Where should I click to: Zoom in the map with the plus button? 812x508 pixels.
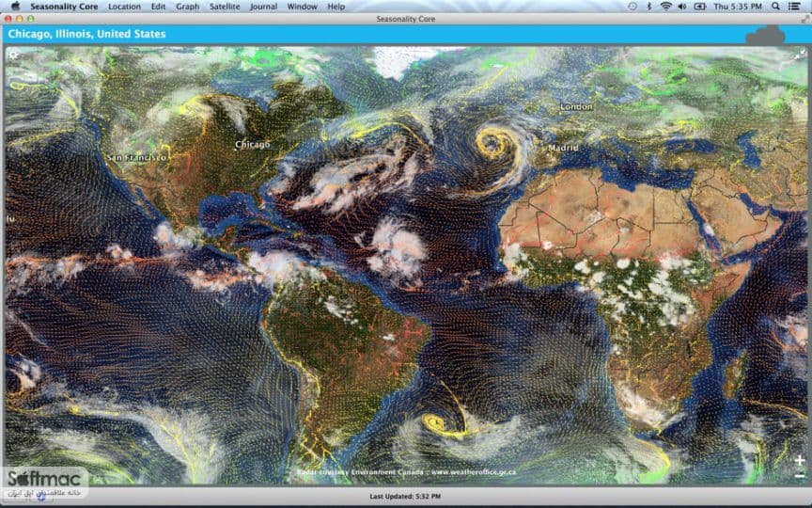(x=800, y=460)
